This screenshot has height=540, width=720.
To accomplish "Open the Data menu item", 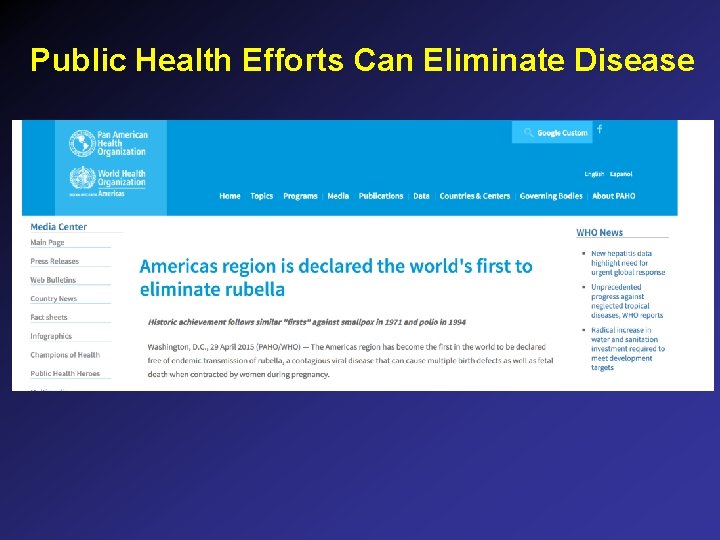I will tap(421, 196).
